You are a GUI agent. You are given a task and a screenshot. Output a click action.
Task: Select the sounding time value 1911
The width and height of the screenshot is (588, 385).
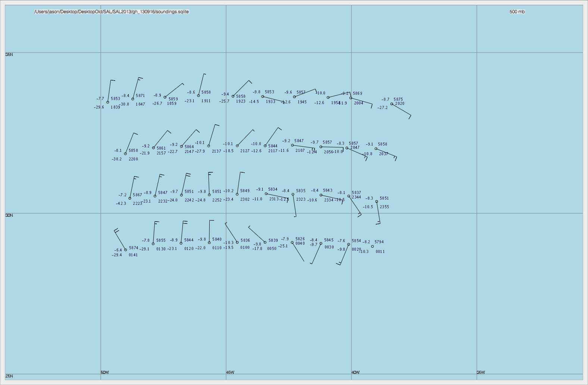click(x=206, y=101)
